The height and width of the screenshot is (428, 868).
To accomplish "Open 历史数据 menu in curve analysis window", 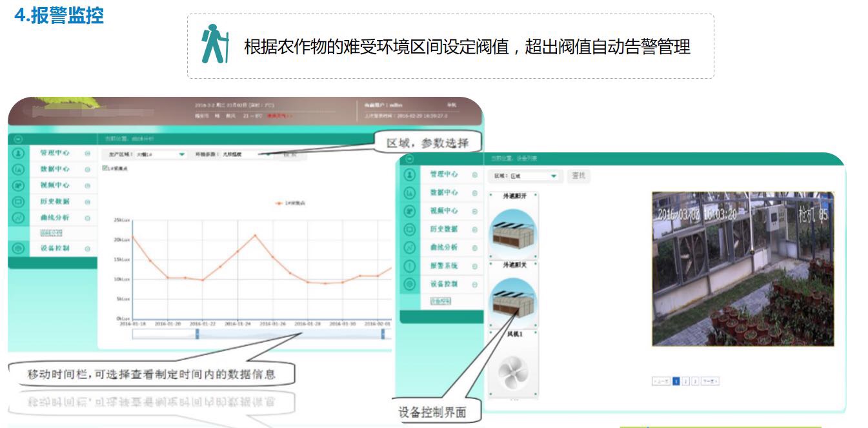I will [54, 201].
